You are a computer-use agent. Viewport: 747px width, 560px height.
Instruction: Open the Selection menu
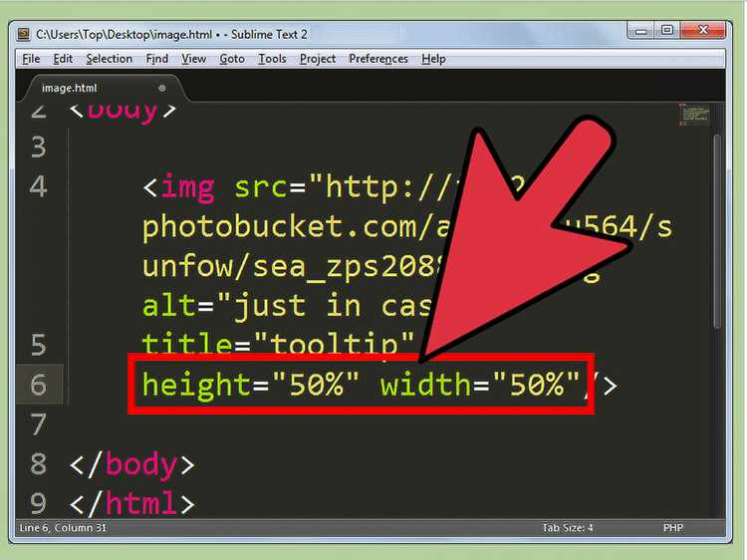(110, 59)
